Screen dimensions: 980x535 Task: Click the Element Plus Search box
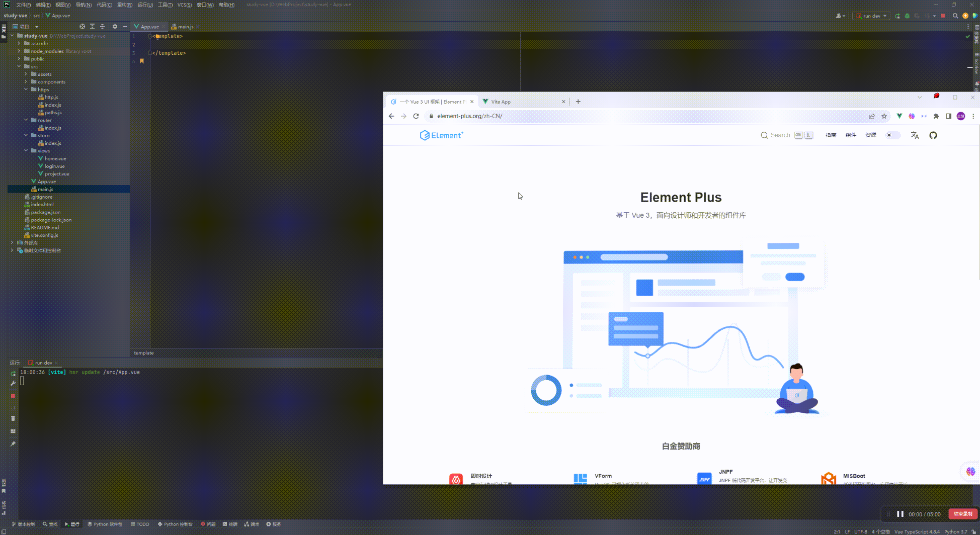coord(787,135)
